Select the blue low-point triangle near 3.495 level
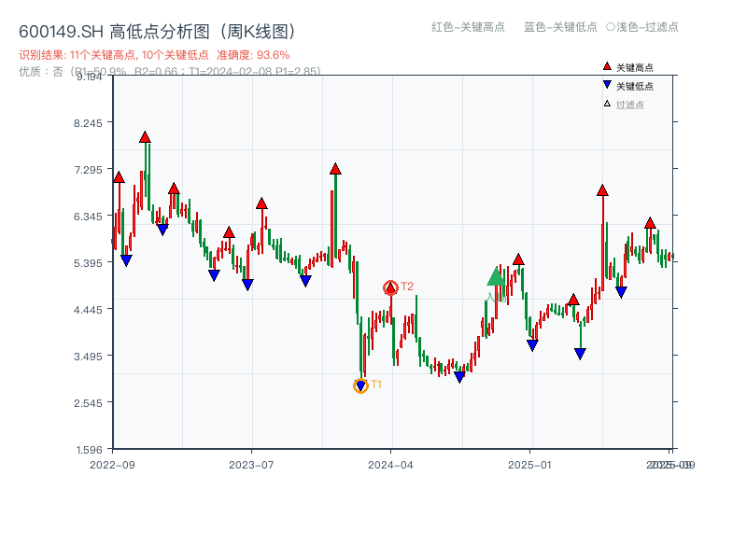 [x=581, y=352]
